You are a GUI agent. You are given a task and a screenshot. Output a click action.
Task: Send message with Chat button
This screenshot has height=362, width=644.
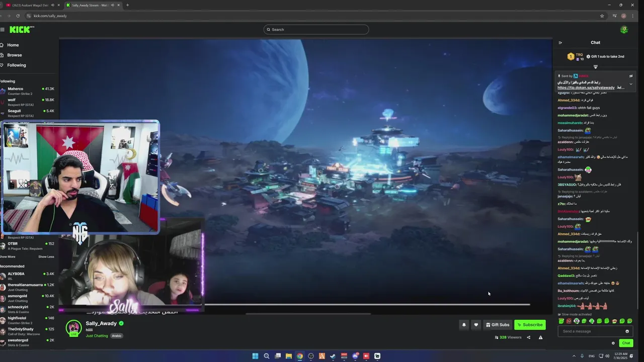click(x=626, y=343)
